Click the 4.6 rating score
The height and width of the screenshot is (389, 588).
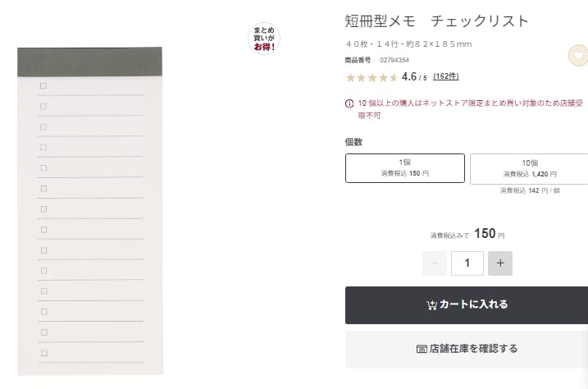pos(409,77)
